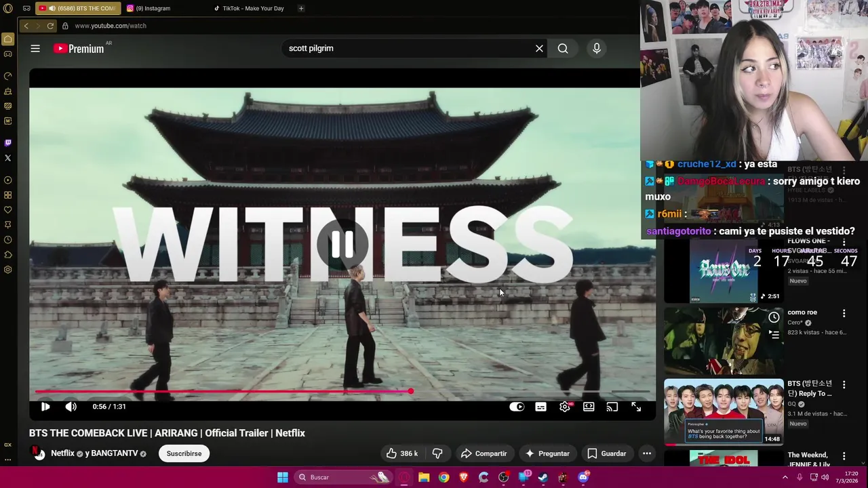Toggle autoplay switch in player controls
Viewport: 868px width, 488px height.
(517, 407)
